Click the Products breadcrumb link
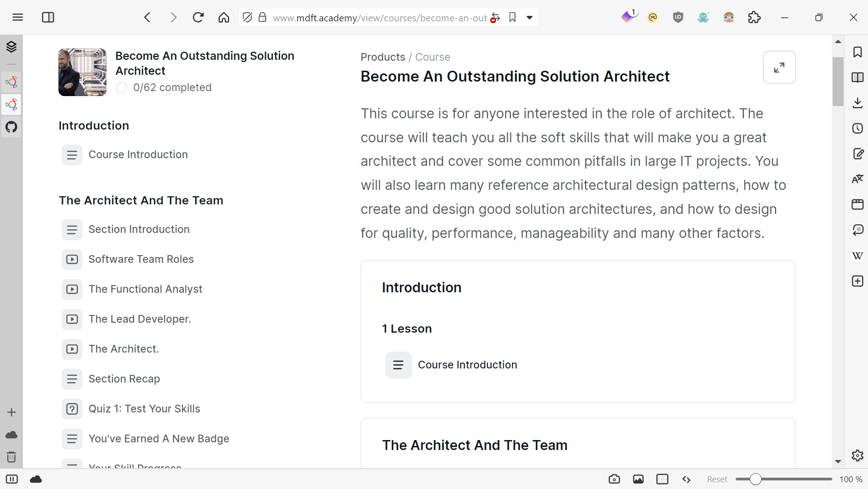 click(382, 57)
